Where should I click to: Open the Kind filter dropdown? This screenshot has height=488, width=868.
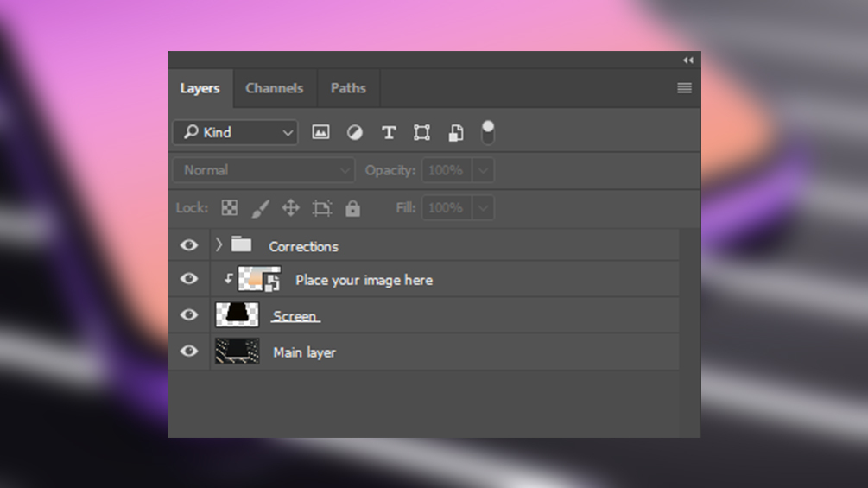point(235,132)
